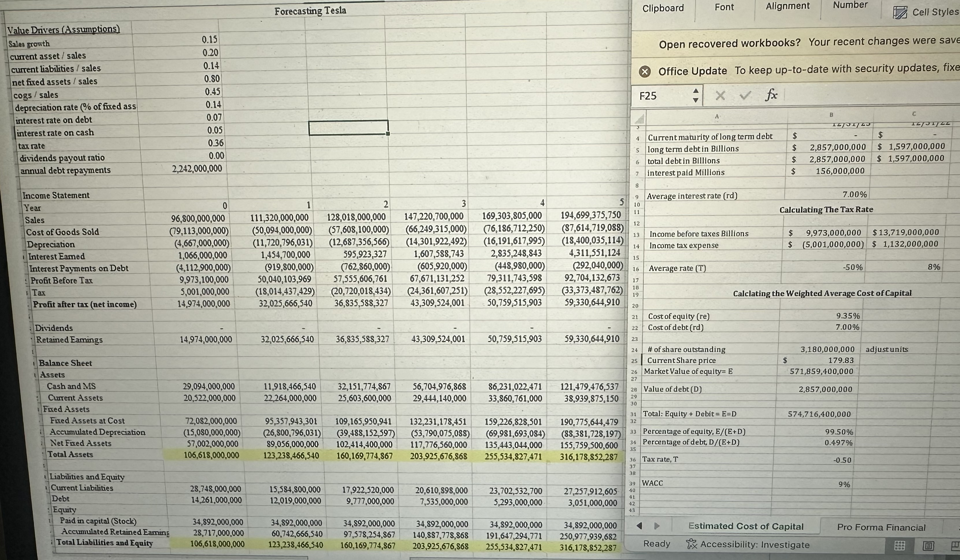Open the Insert Function (fx) dialog
This screenshot has height=560, width=960.
coord(772,96)
